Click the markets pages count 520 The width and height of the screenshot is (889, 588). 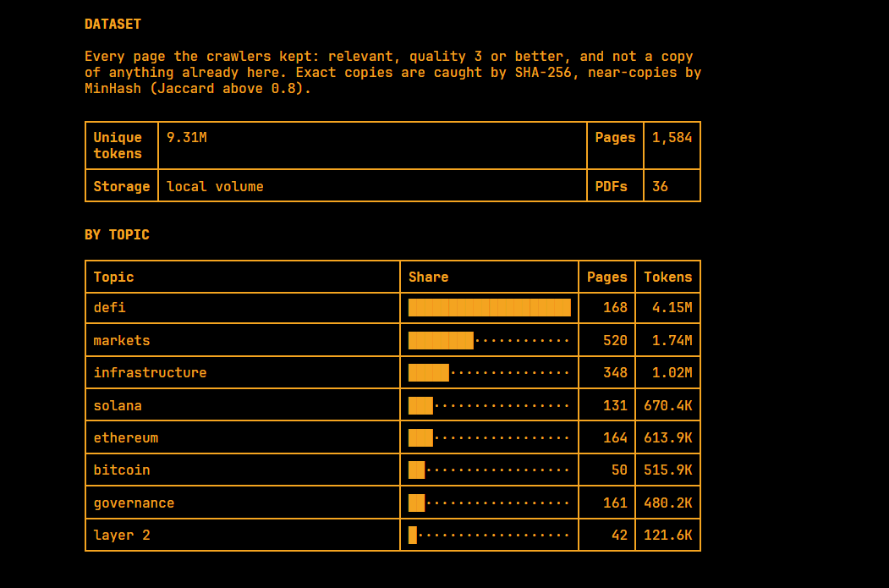tap(615, 340)
